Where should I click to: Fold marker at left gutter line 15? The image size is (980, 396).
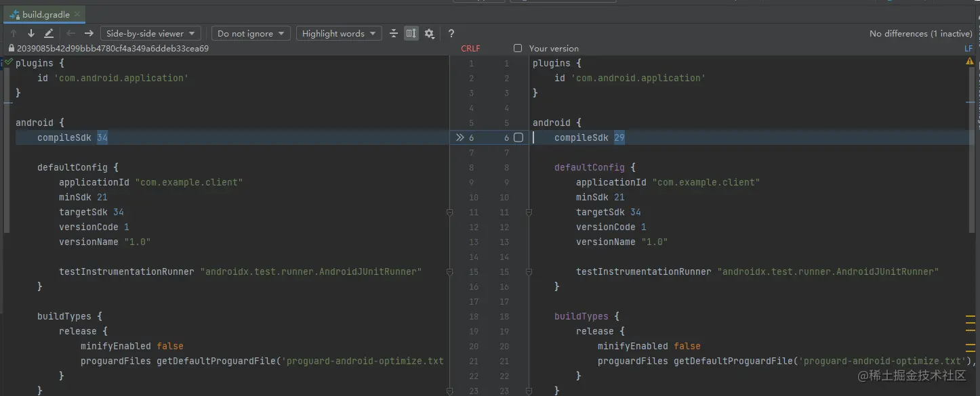[x=449, y=272]
